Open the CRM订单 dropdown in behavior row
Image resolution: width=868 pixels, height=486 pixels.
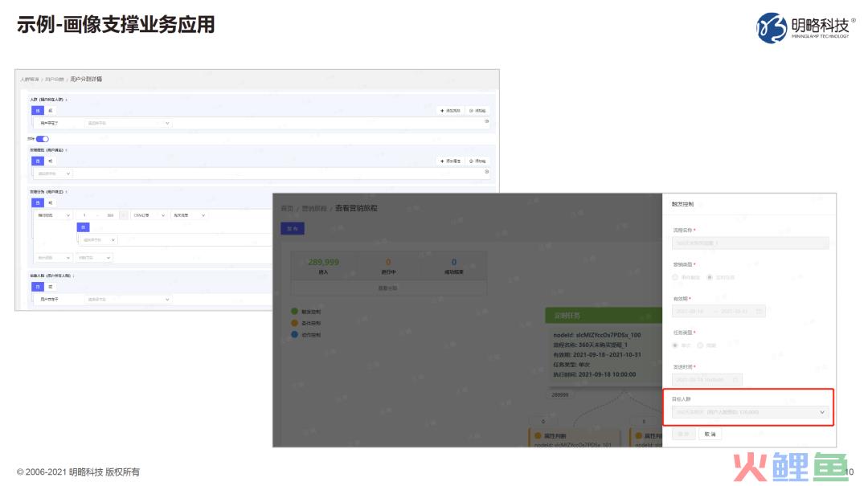click(149, 214)
